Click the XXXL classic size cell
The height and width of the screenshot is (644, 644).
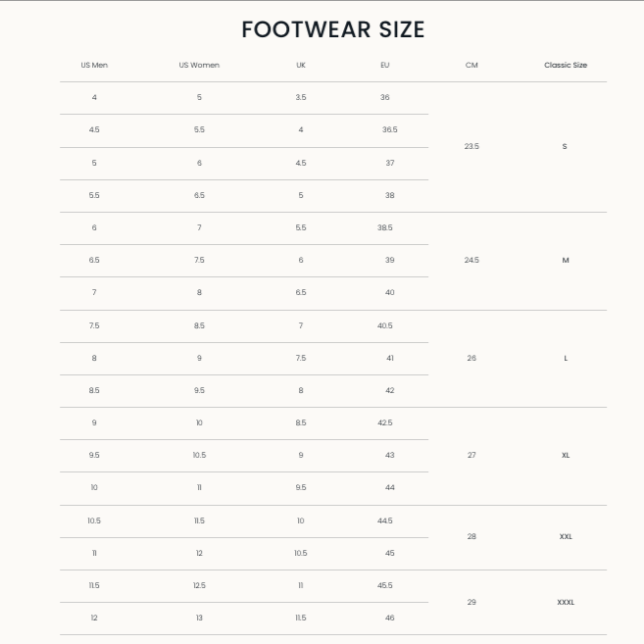566,601
